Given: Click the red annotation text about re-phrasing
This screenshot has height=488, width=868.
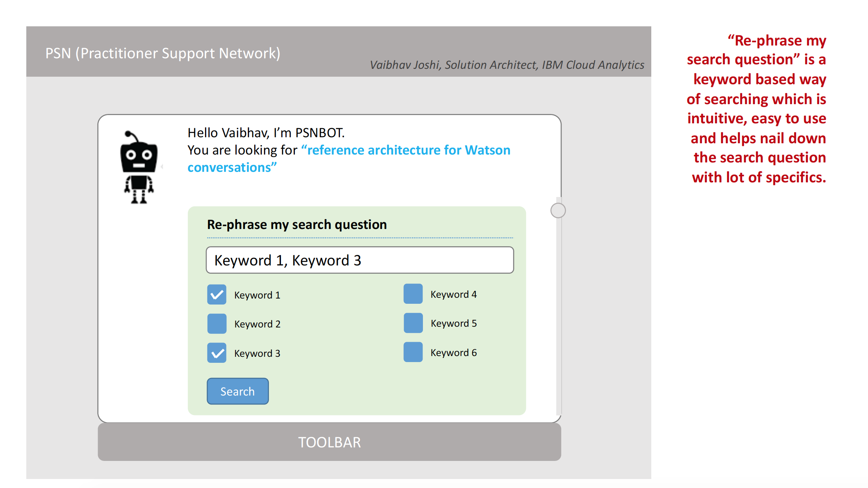Looking at the screenshot, I should [x=756, y=109].
